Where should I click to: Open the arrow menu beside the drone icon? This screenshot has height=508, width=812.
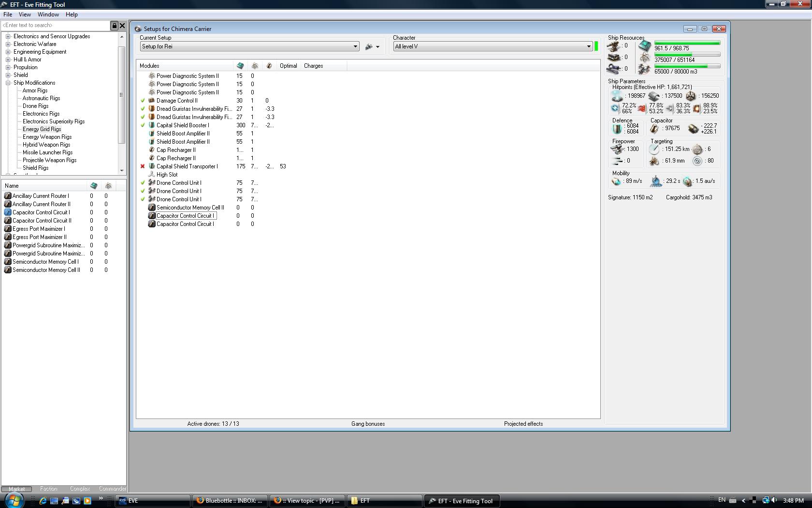pos(377,47)
